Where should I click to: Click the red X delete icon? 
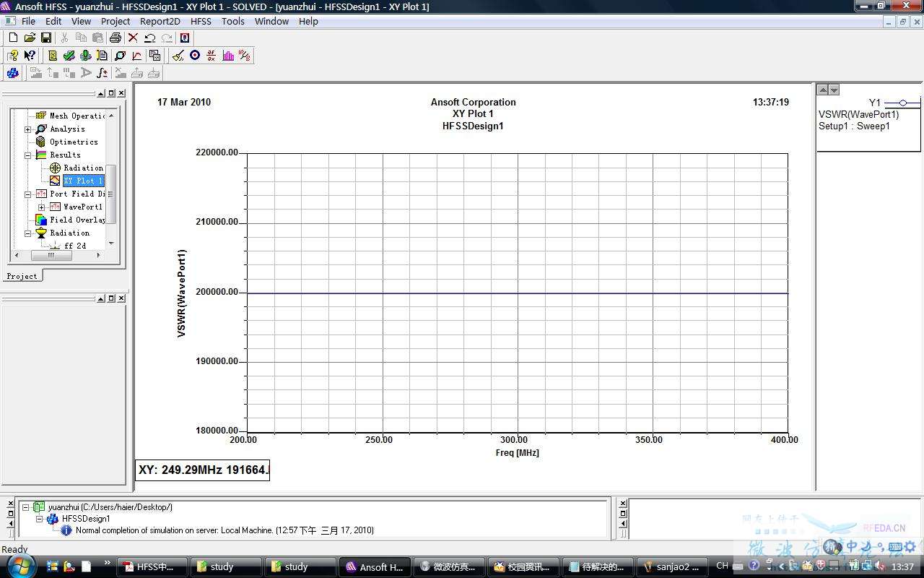(133, 38)
